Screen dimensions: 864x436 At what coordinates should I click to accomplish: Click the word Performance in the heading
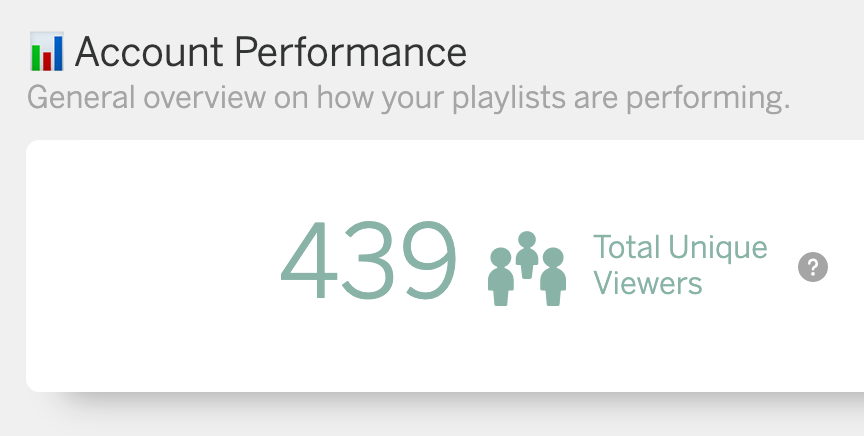click(350, 52)
